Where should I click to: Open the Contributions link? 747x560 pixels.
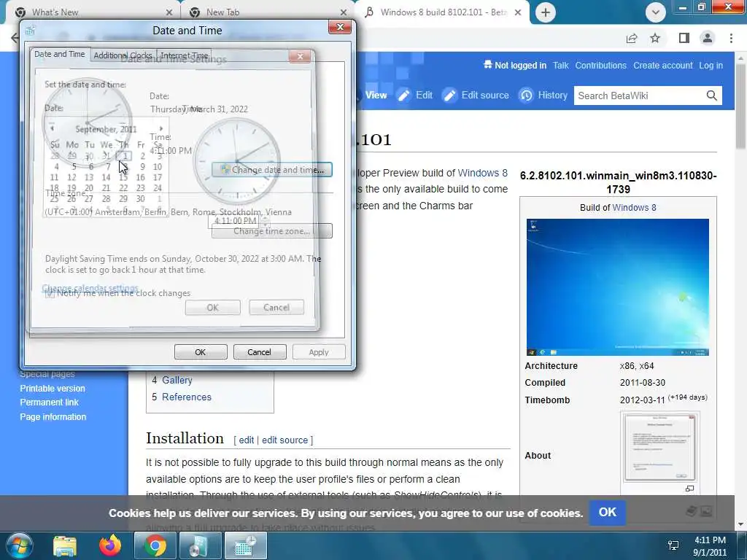[x=600, y=66]
